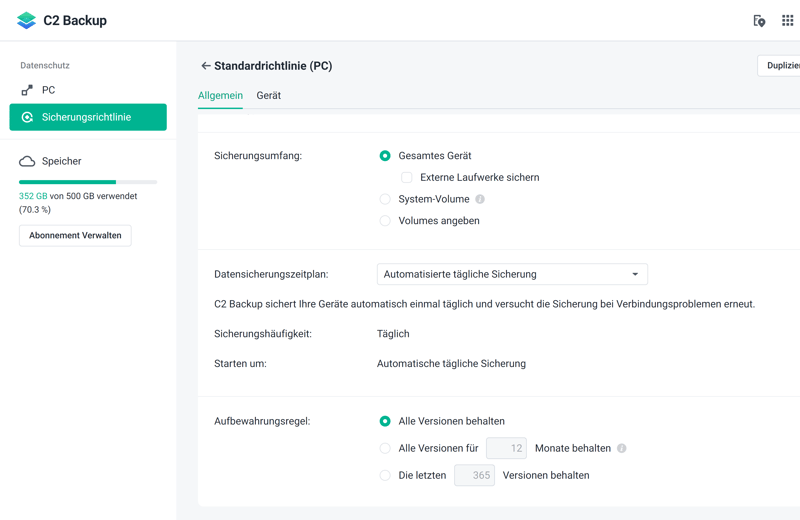This screenshot has height=520, width=800.
Task: Select the Gesamtes Gerät radio option
Action: (x=385, y=156)
